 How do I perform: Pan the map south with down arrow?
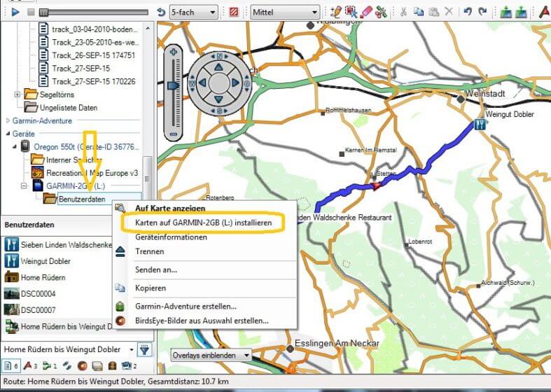(x=219, y=100)
